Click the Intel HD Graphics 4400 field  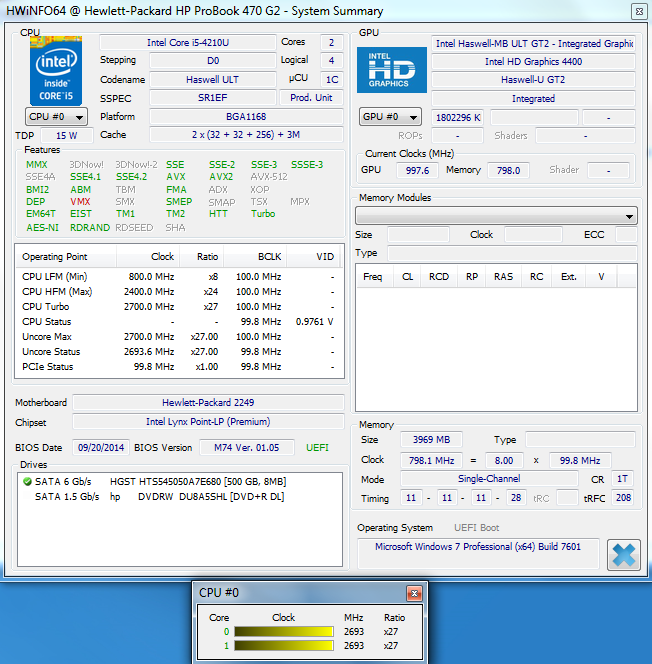coord(533,62)
